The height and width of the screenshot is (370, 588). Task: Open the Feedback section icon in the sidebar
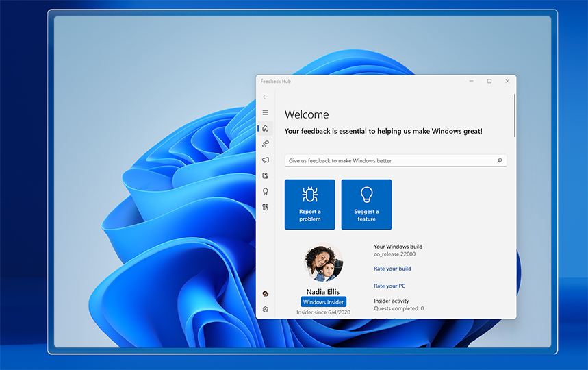point(266,144)
